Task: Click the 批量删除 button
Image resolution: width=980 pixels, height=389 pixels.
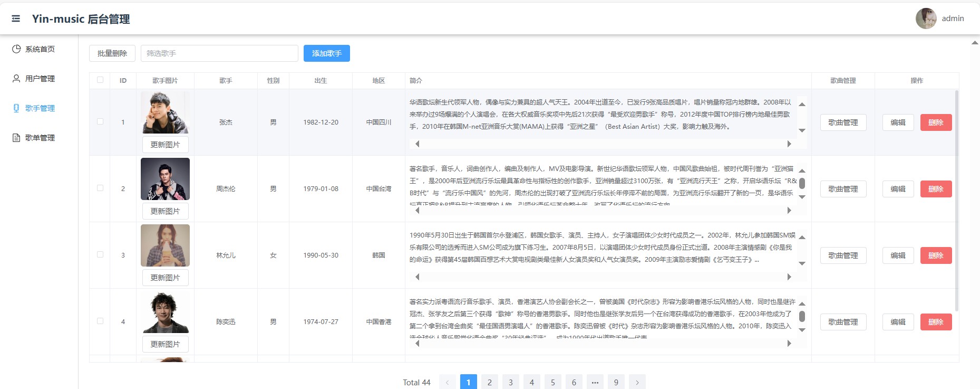Action: pos(112,53)
